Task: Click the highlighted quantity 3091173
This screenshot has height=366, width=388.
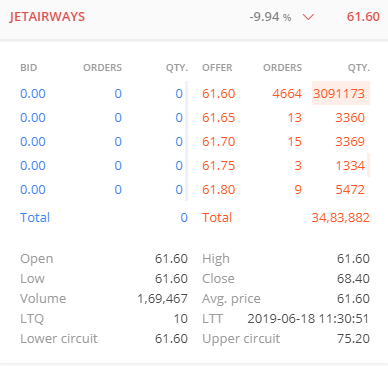Action: [339, 94]
